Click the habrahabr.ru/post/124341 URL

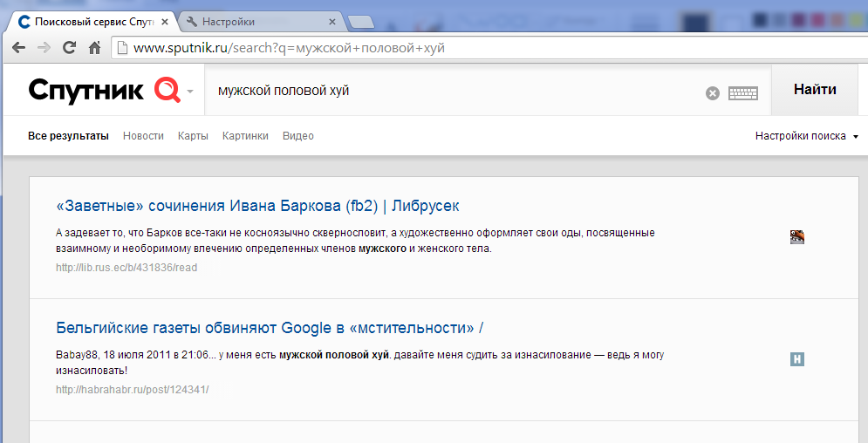pos(133,390)
